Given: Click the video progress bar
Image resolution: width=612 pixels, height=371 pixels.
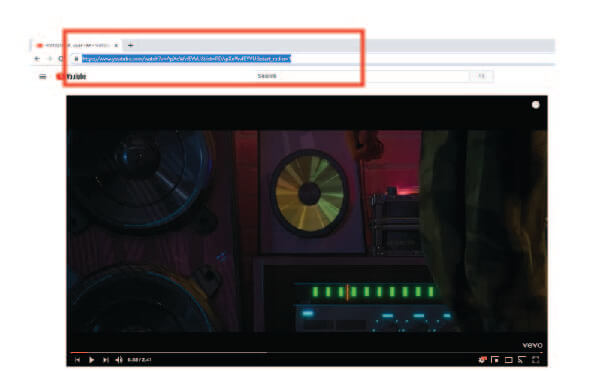Looking at the screenshot, I should (x=306, y=353).
